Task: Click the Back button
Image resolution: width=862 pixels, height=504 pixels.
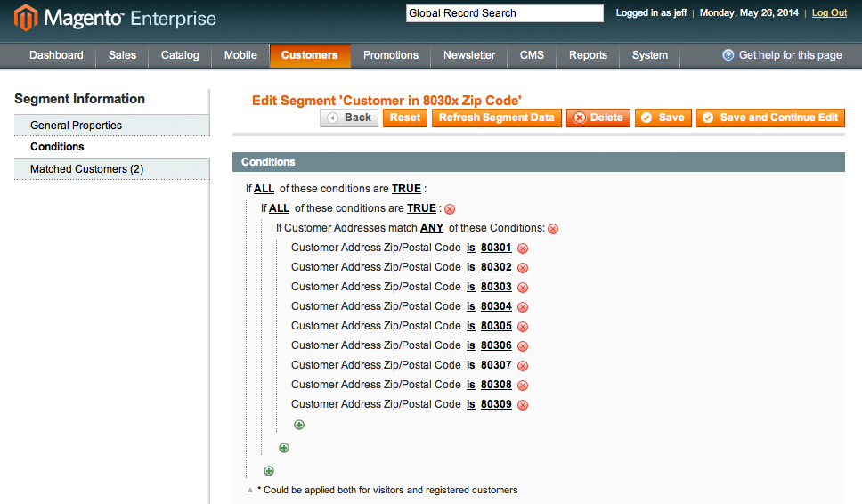Action: click(x=349, y=118)
